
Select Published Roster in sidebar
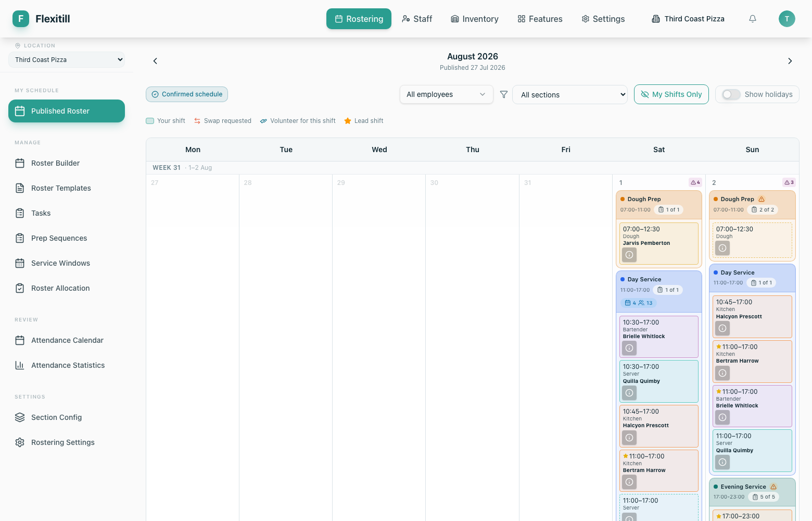(67, 111)
